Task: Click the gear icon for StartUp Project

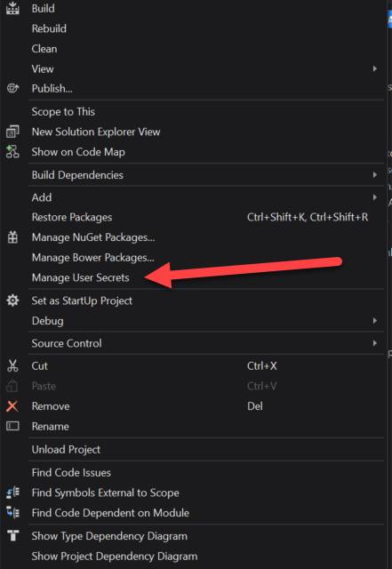Action: [x=12, y=301]
